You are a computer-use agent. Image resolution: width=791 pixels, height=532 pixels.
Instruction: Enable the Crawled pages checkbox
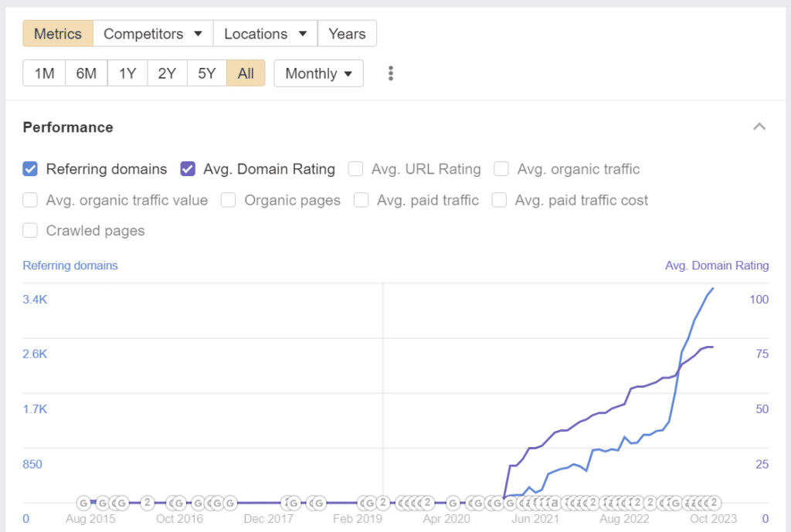(30, 230)
